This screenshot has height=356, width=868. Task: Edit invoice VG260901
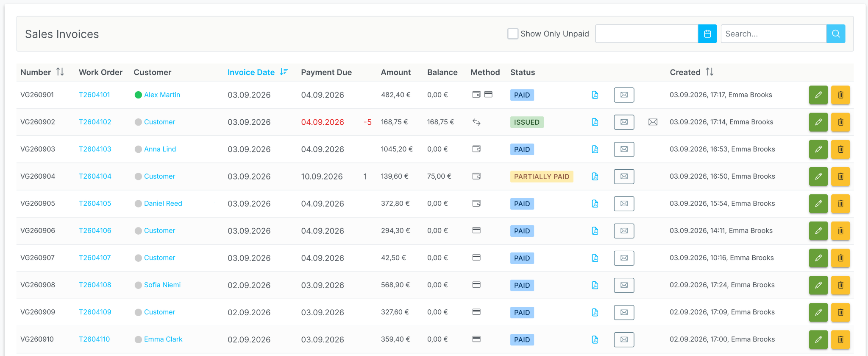tap(818, 95)
